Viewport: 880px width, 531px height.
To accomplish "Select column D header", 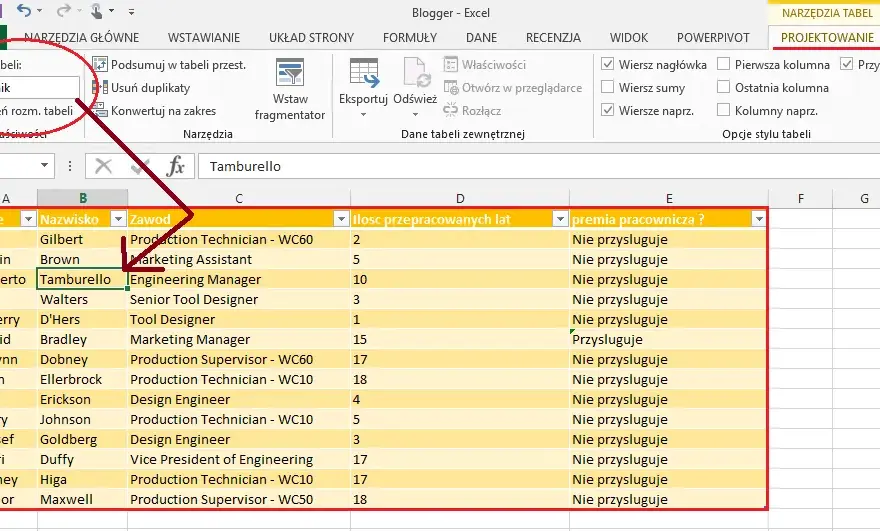I will click(x=460, y=198).
